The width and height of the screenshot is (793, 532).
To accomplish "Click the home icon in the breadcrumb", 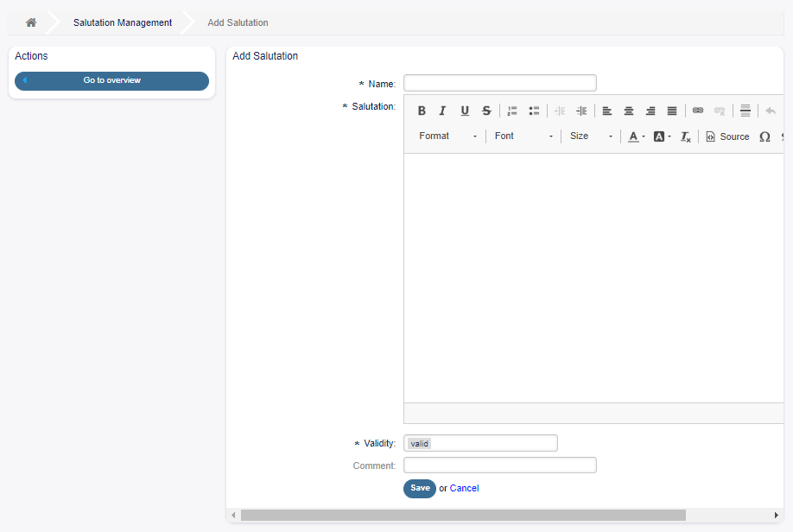I will [31, 22].
